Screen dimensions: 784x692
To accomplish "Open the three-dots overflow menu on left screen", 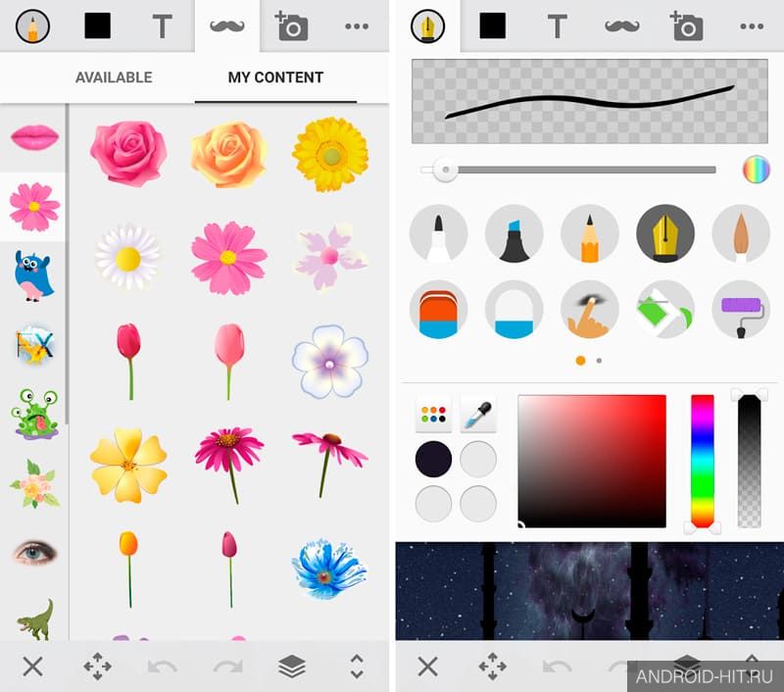I will tap(357, 26).
